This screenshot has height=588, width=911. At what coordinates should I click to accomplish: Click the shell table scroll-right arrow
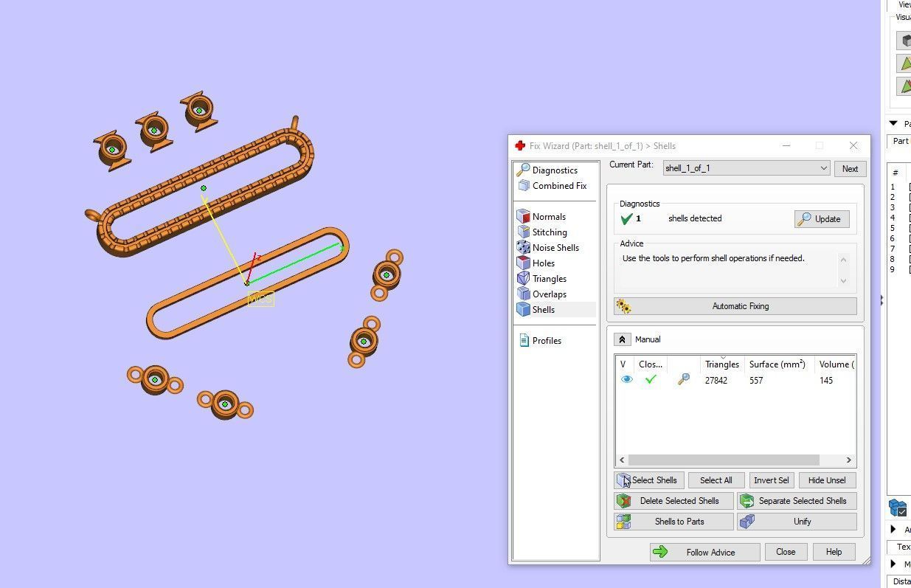pyautogui.click(x=849, y=460)
